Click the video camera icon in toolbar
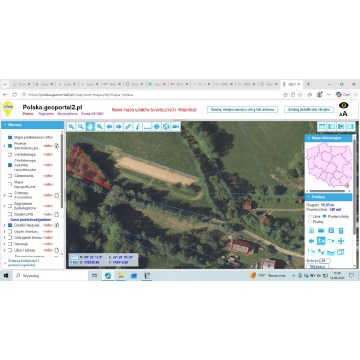360x360 pixels. pyautogui.click(x=176, y=127)
